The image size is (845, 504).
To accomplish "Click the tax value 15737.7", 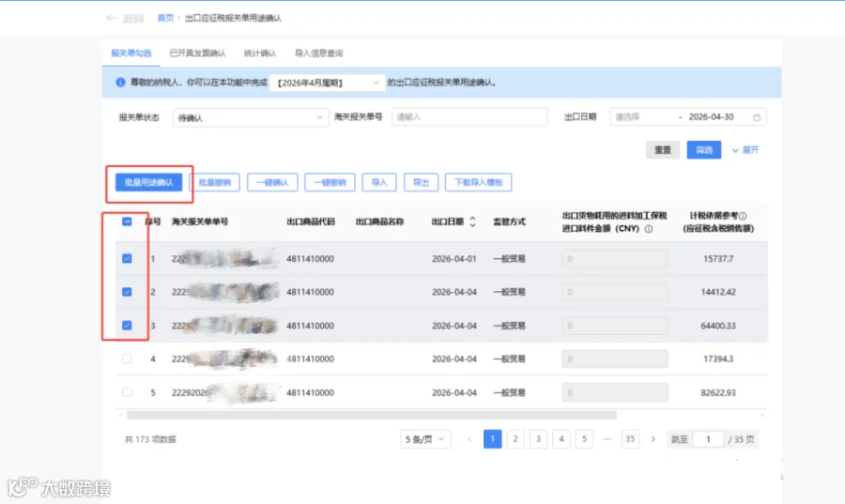I will [x=718, y=258].
